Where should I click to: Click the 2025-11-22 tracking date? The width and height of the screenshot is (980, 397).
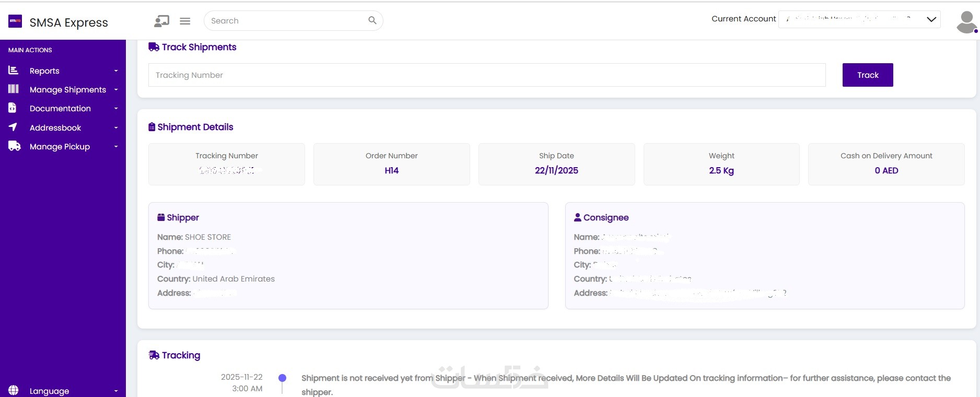click(242, 377)
